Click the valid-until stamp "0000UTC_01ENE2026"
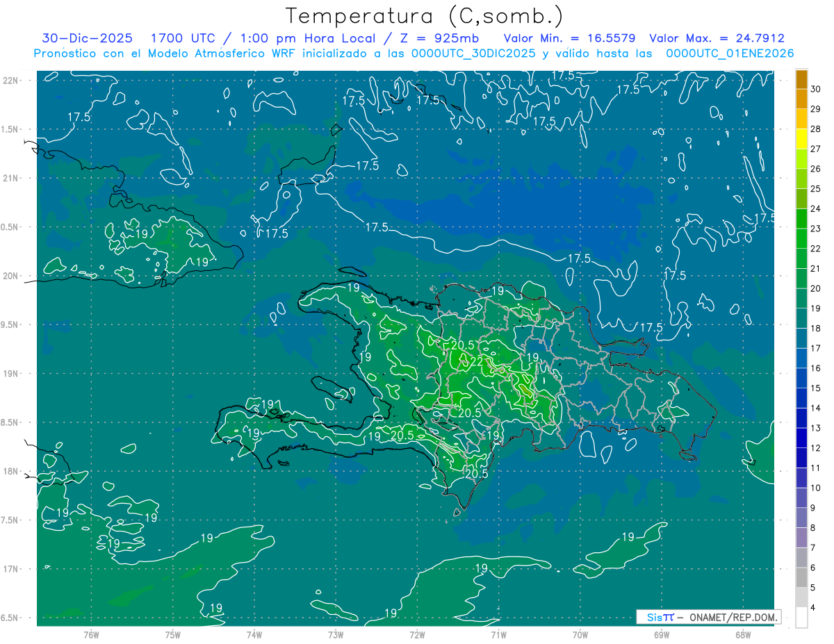 [x=730, y=53]
